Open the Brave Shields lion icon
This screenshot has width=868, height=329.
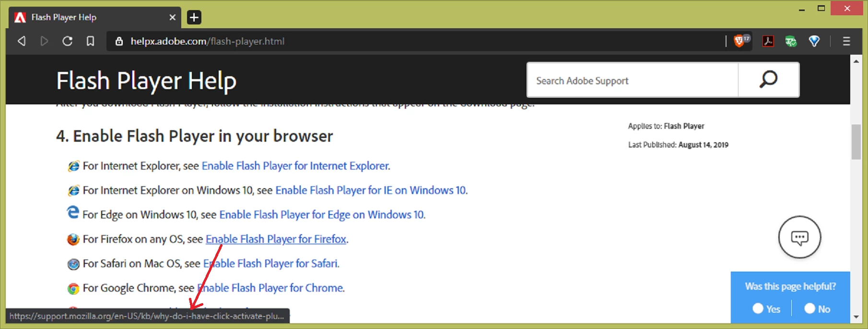point(739,41)
